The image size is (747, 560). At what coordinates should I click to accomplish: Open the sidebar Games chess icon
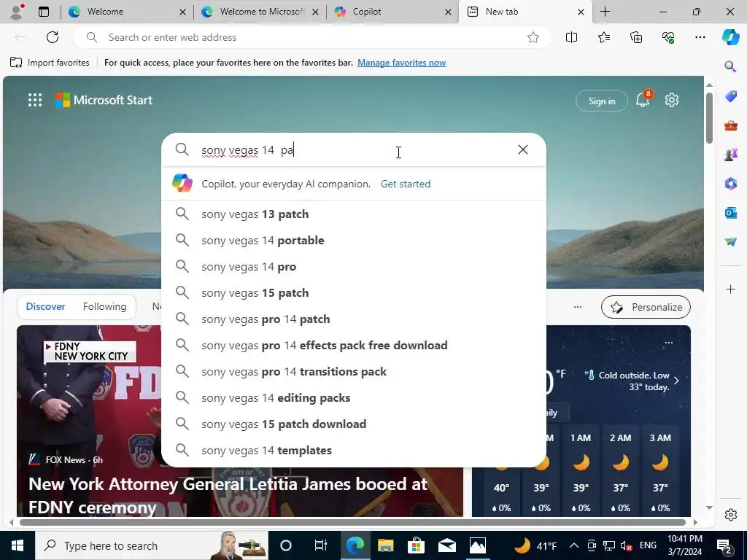[730, 155]
